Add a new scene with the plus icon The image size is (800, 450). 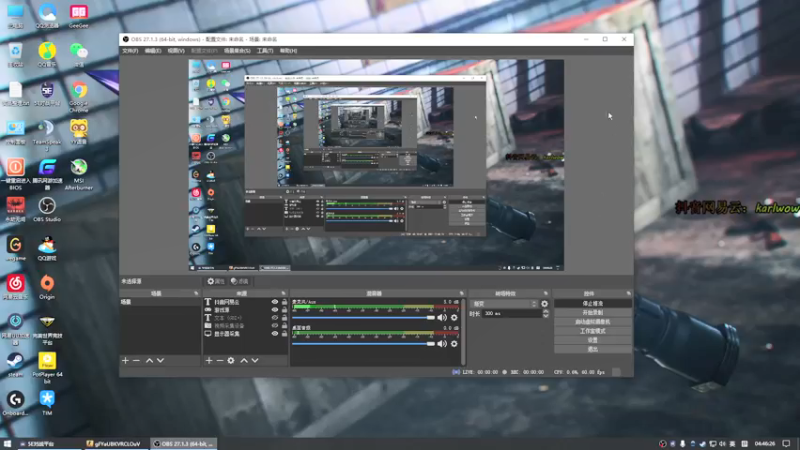pos(126,360)
